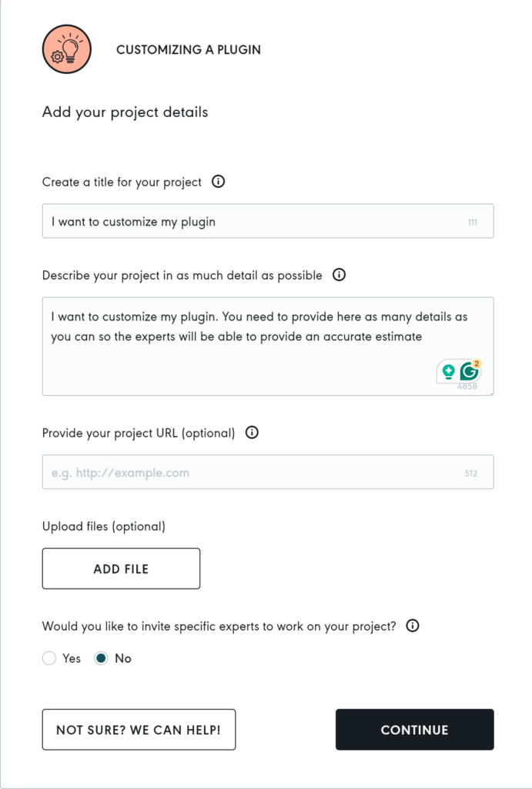
Task: Click NOT SURE? WE CAN HELP!
Action: click(x=139, y=729)
